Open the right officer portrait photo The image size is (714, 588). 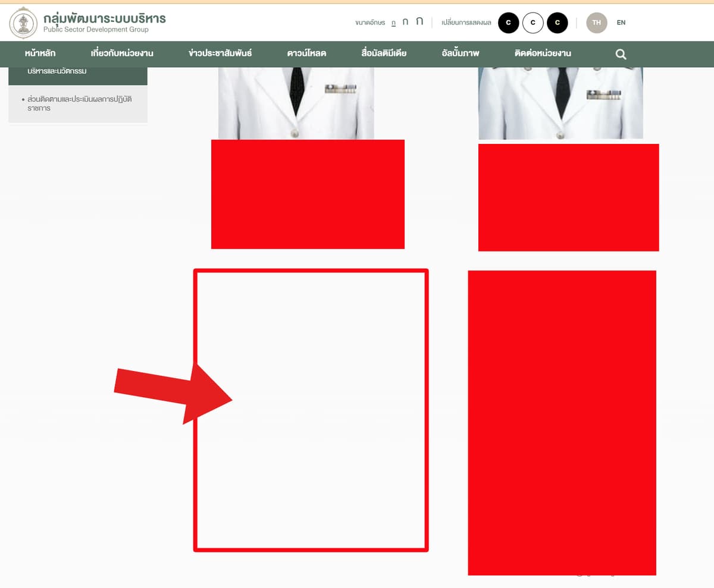[560, 103]
